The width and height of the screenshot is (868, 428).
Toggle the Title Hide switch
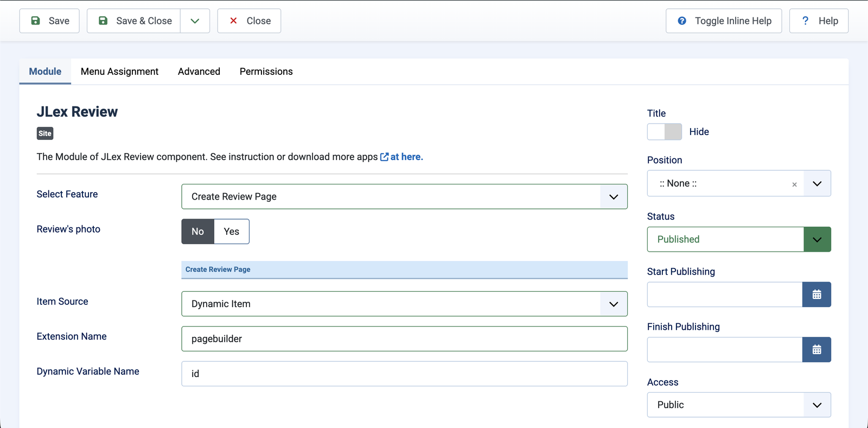(x=665, y=132)
